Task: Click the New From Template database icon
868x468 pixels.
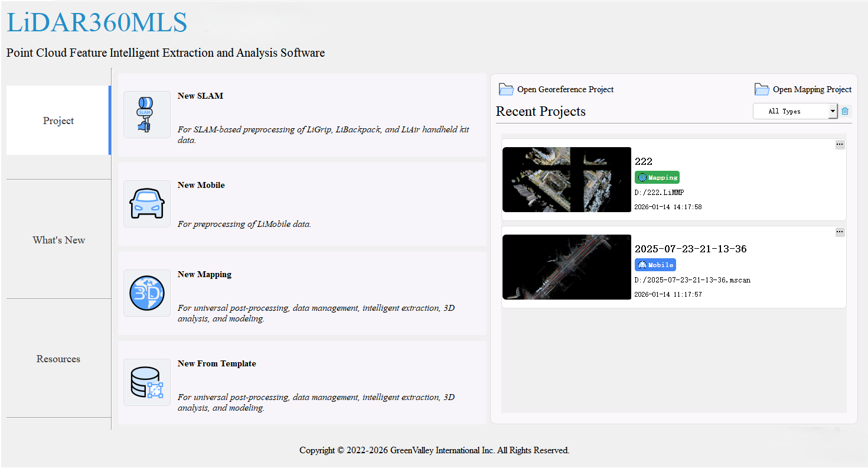Action: pos(146,382)
